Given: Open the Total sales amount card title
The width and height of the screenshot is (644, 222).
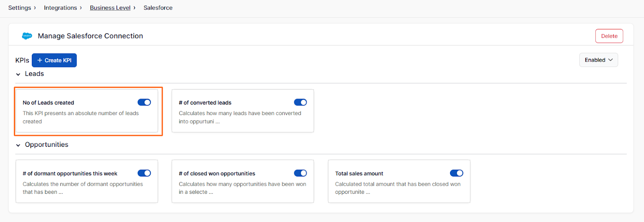Looking at the screenshot, I should [x=359, y=173].
